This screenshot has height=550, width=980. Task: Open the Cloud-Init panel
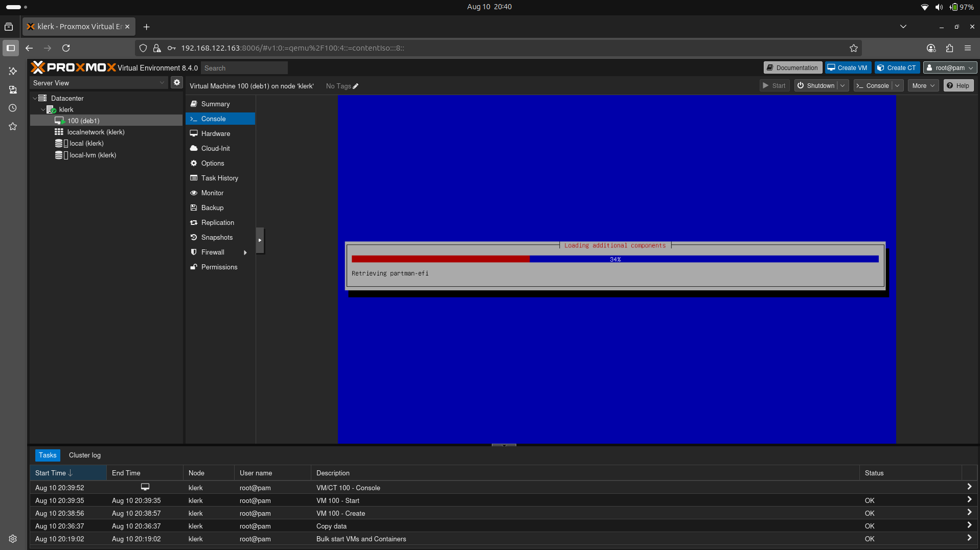point(215,148)
